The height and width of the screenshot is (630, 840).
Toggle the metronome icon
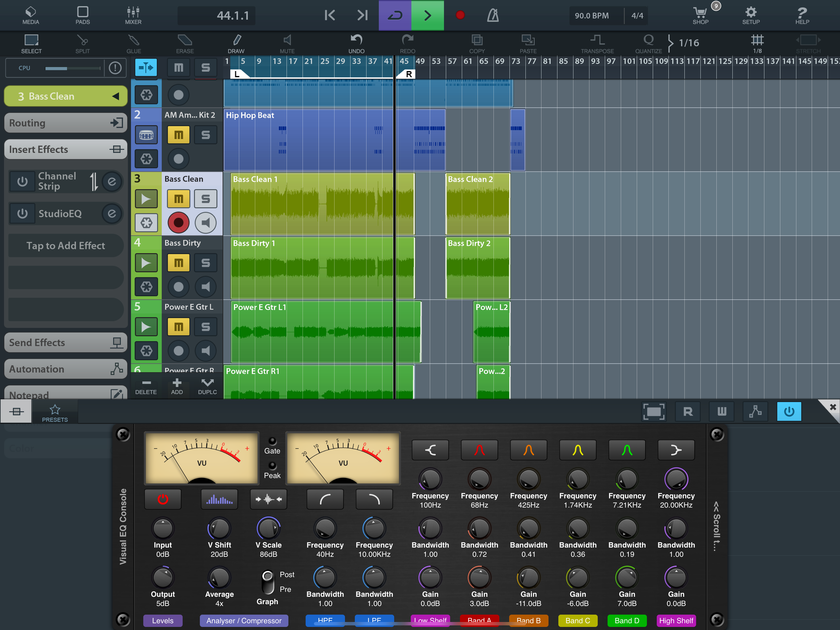tap(493, 15)
